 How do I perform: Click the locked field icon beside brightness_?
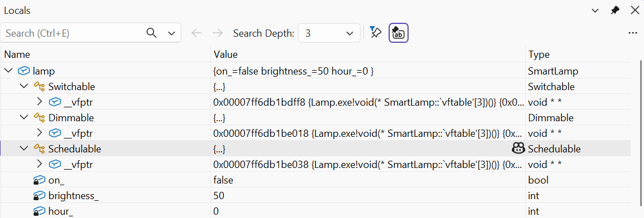pyautogui.click(x=39, y=196)
